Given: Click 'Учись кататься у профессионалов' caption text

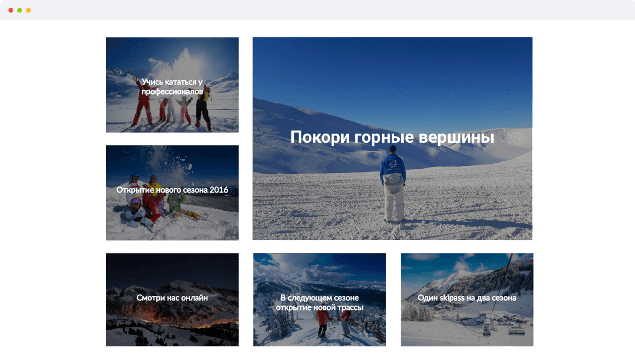Looking at the screenshot, I should point(172,87).
